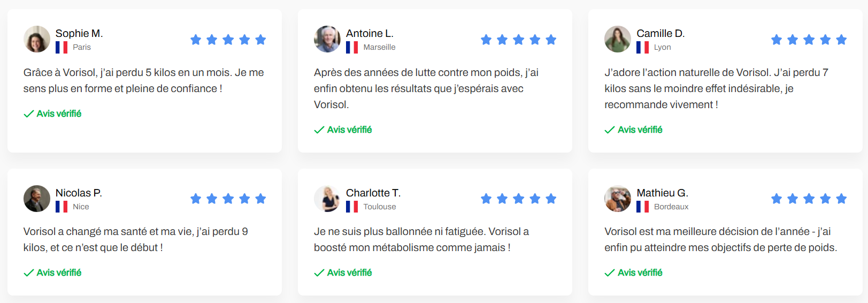The image size is (868, 303).
Task: Click Mathieu G.'s avatar picture
Action: click(x=618, y=199)
